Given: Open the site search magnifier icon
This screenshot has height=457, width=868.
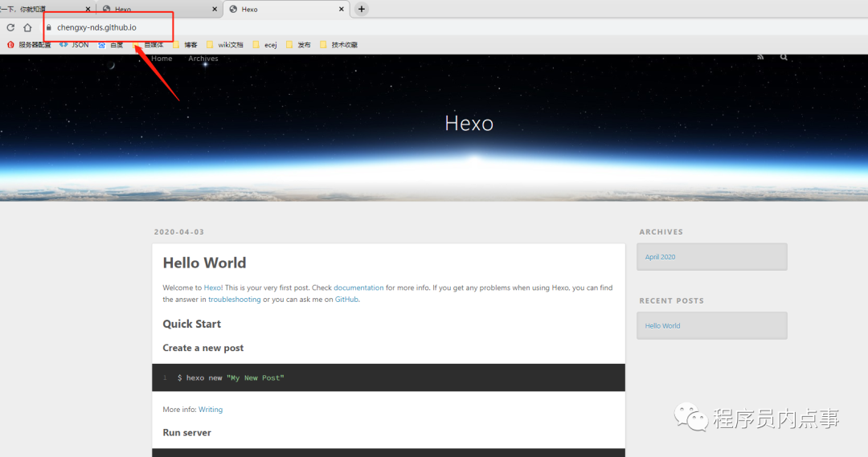Looking at the screenshot, I should [x=784, y=57].
